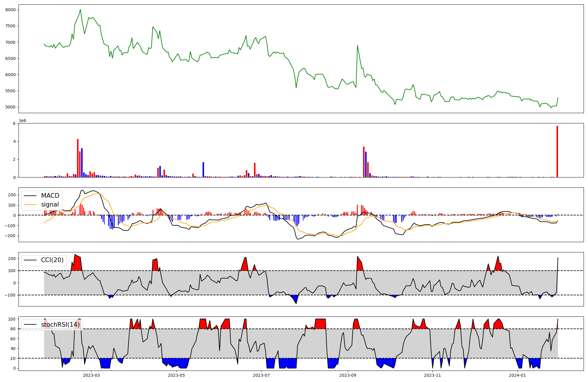Screen dimensions: 588x382
Task: Click the 2024-01 x-axis date label
Action: (517, 375)
